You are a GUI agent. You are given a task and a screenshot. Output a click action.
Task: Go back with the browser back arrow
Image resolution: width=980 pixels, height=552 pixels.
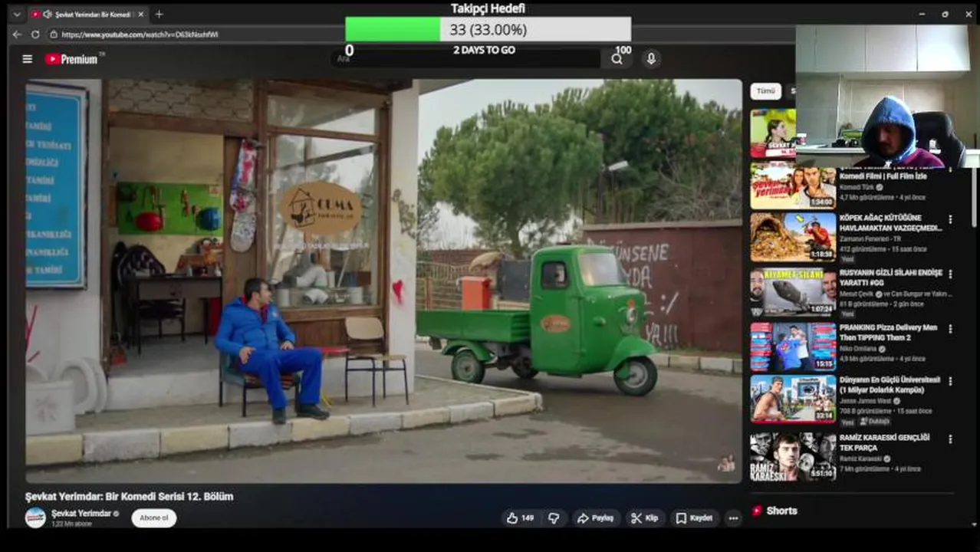(17, 34)
